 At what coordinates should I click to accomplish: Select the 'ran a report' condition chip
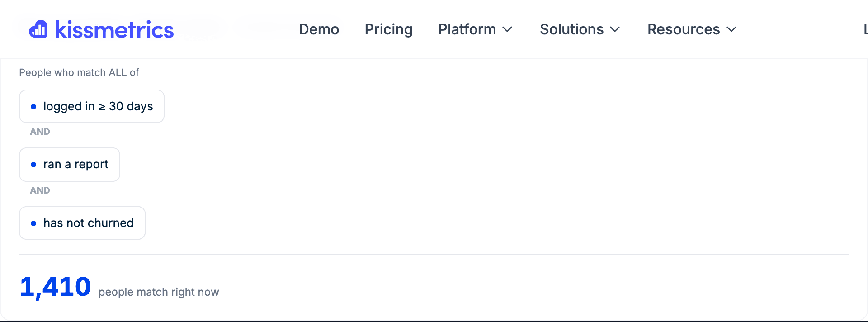click(x=70, y=165)
